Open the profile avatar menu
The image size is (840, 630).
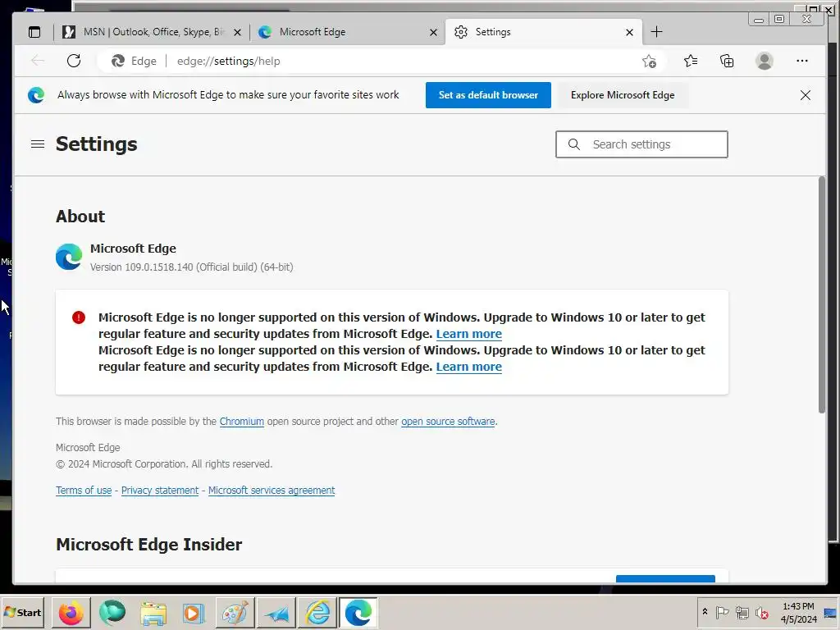[765, 61]
